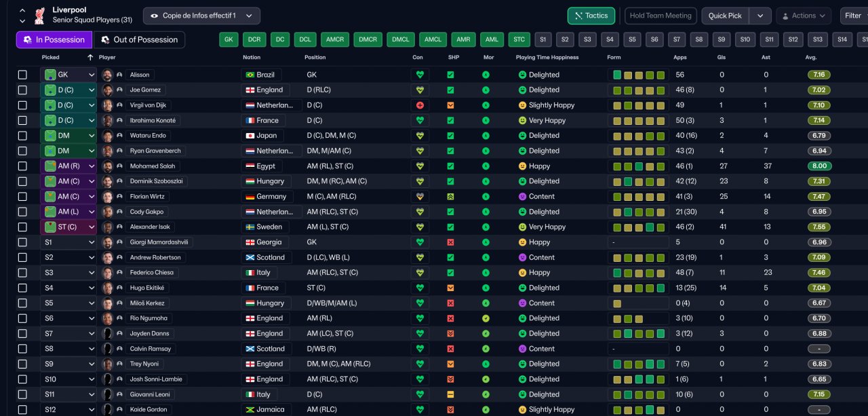Image resolution: width=868 pixels, height=416 pixels.
Task: Select the checkbox in Florian Wirtz's row
Action: (22, 196)
